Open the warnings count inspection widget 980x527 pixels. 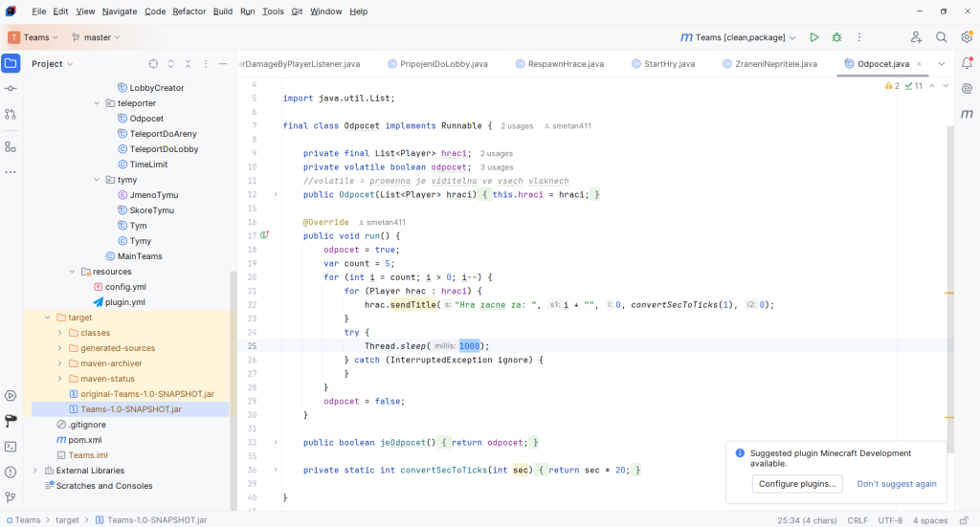coord(903,86)
